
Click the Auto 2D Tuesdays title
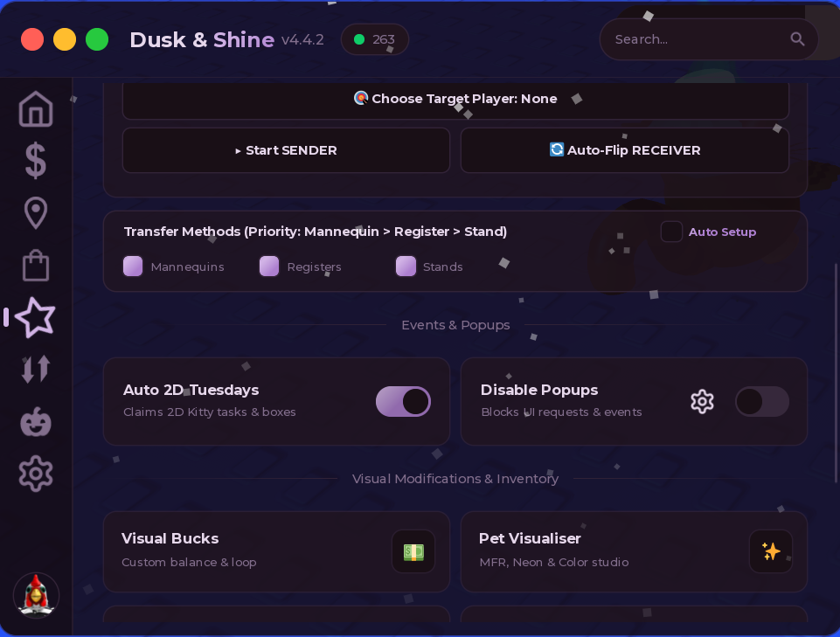(x=191, y=390)
